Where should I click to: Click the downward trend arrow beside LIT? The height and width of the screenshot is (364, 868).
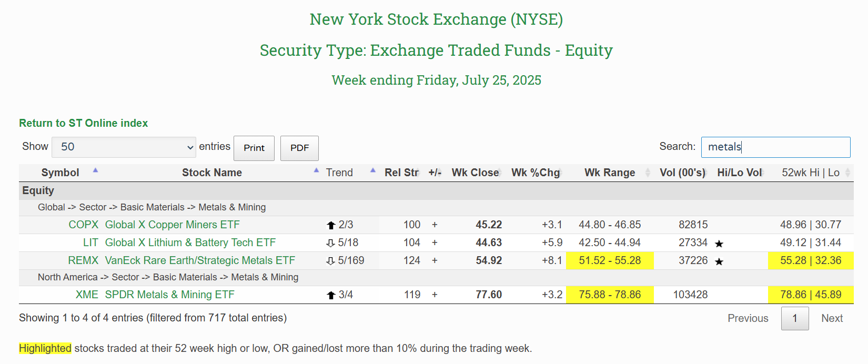(331, 242)
